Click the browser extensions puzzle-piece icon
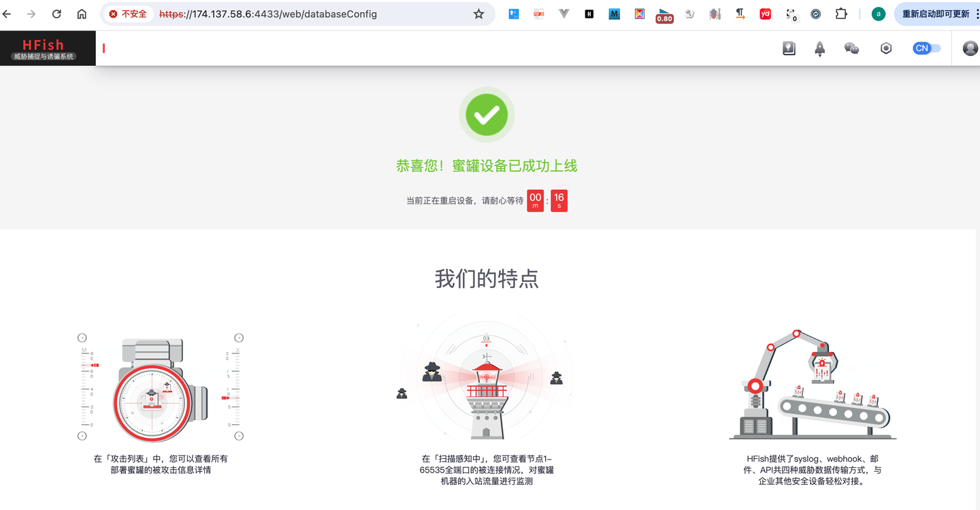Image resolution: width=980 pixels, height=510 pixels. point(840,14)
